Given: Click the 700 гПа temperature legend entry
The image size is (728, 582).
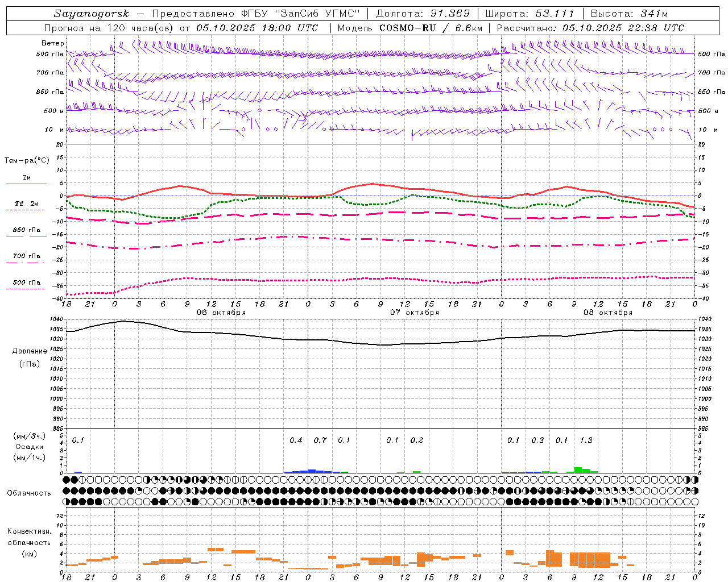Looking at the screenshot, I should 27,256.
